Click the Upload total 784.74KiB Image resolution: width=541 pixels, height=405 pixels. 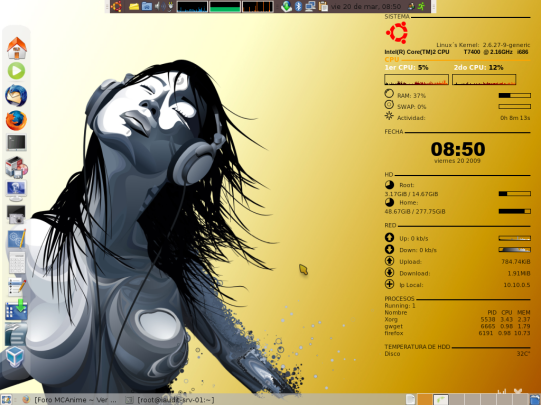pos(516,262)
